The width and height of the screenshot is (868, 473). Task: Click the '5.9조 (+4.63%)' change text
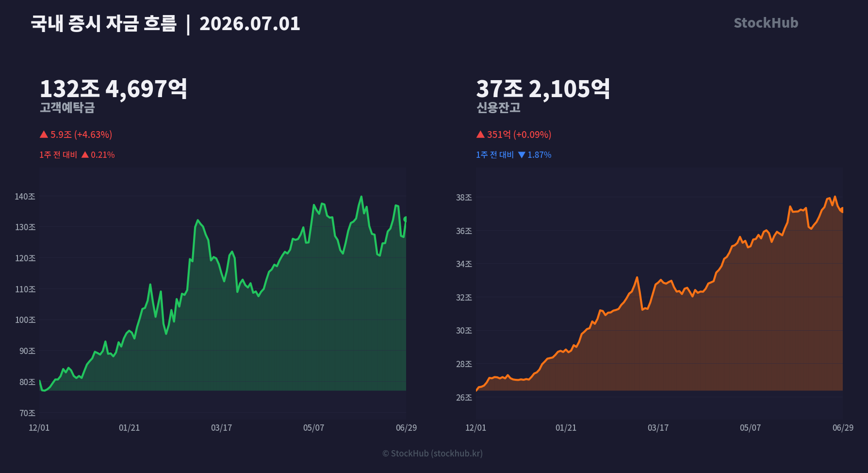click(81, 135)
